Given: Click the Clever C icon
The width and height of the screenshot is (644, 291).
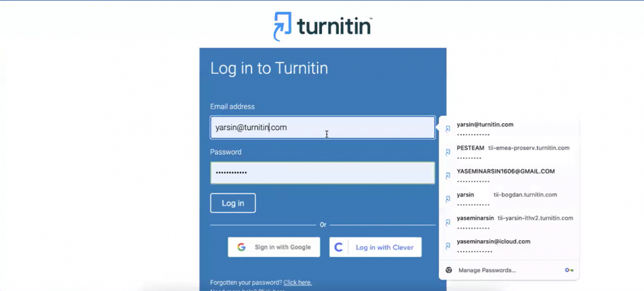Looking at the screenshot, I should [x=339, y=247].
